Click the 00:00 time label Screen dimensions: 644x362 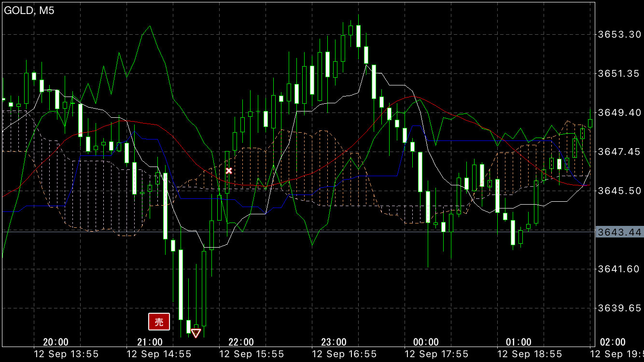point(426,342)
